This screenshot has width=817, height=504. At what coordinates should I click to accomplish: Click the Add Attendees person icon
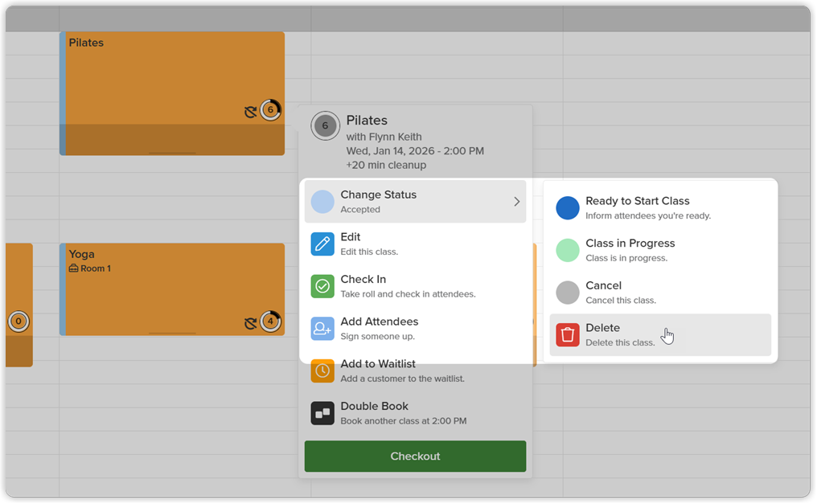[322, 329]
